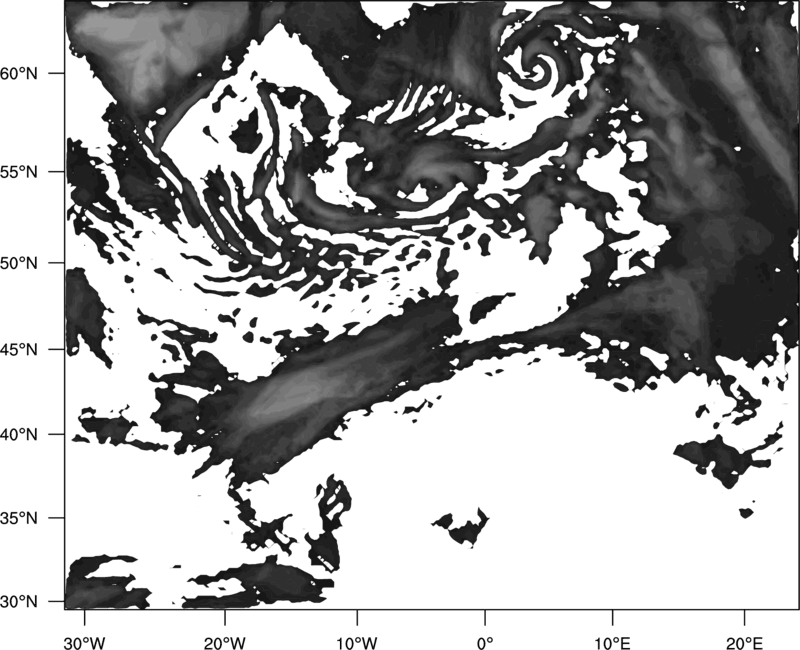
Task: Click the 10°E longitude label
Action: click(x=612, y=643)
